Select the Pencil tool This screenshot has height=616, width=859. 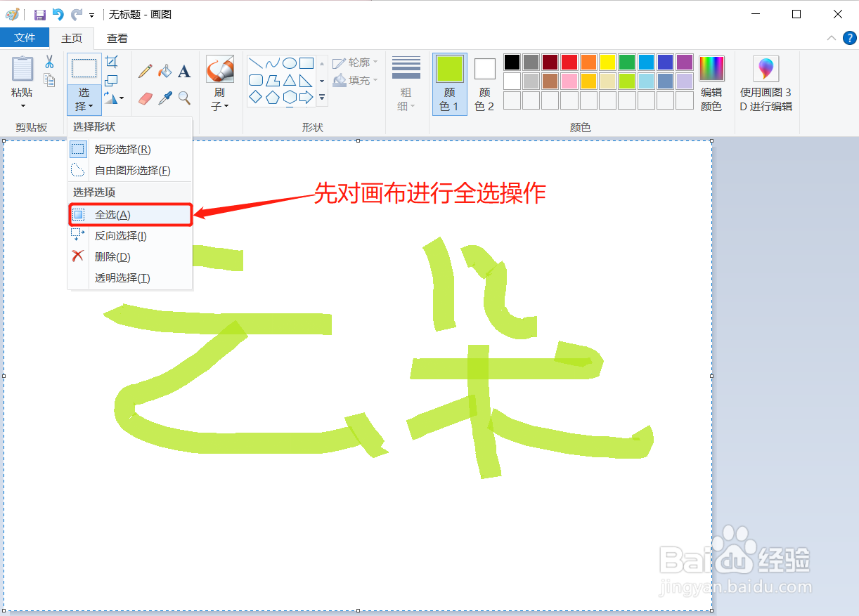click(143, 71)
